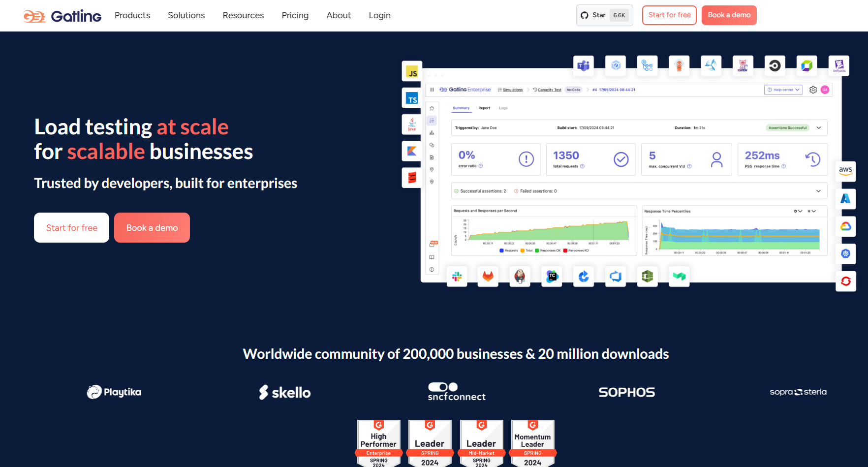Click the 252ms response time card

(x=782, y=159)
